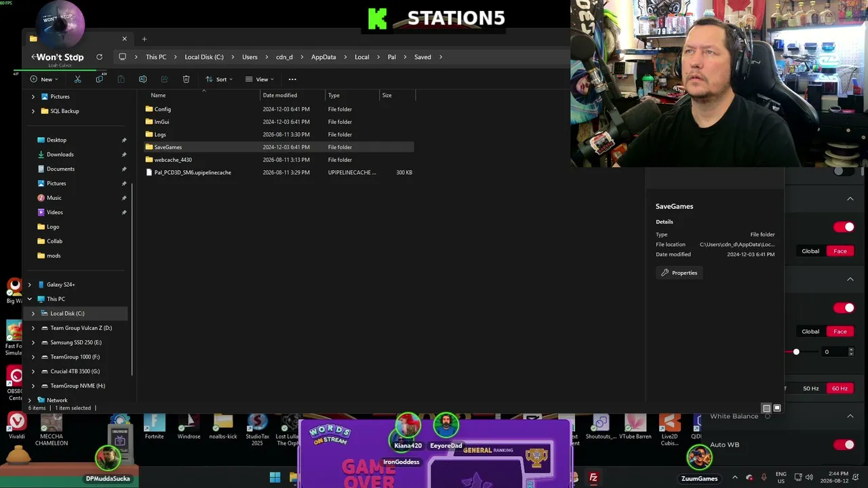This screenshot has width=868, height=488.
Task: Collapse the White Balance section chevron
Action: pos(850,415)
